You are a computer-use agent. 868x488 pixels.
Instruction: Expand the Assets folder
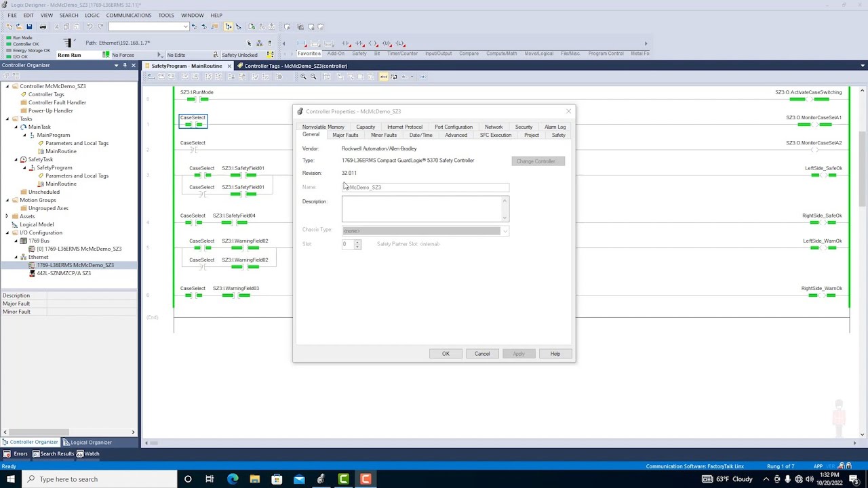7,216
